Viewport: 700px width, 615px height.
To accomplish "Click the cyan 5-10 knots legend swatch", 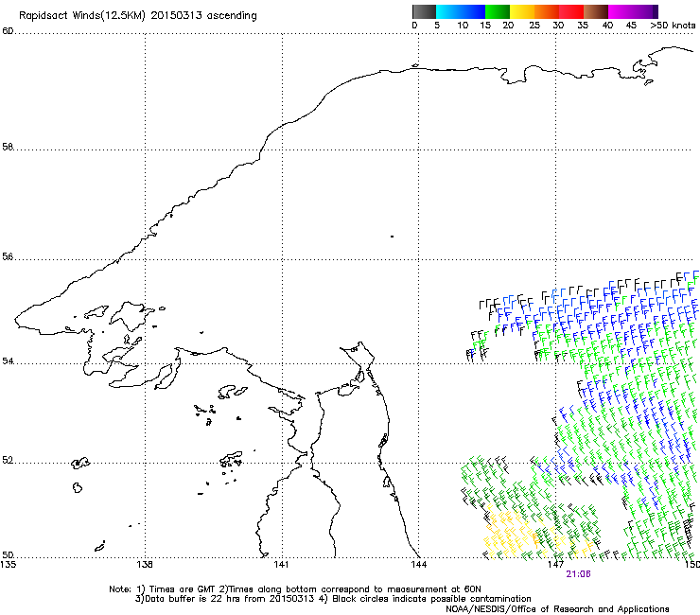I will click(448, 11).
